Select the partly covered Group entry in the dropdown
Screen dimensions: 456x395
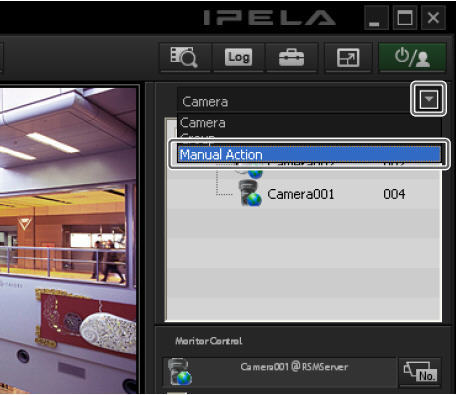tap(309, 137)
